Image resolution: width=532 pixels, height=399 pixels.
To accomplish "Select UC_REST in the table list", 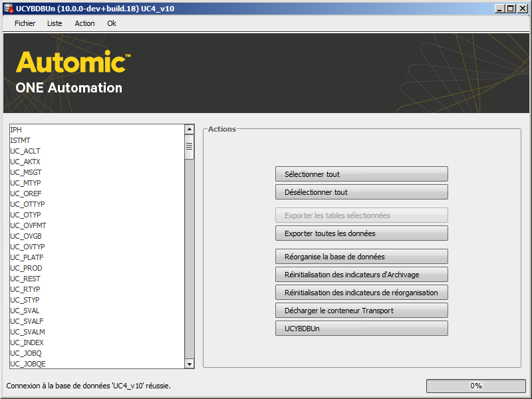I will 97,279.
